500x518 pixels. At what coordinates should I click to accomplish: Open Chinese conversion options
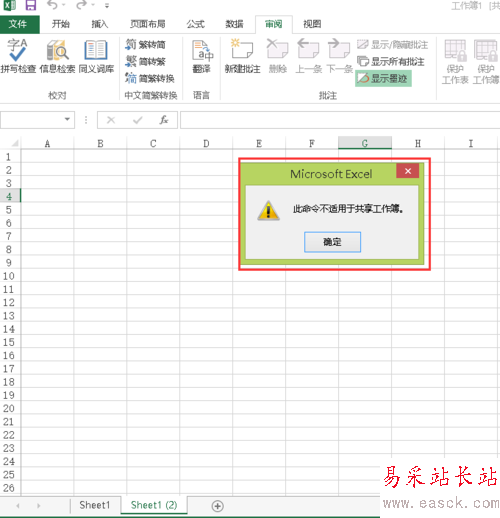[150, 78]
